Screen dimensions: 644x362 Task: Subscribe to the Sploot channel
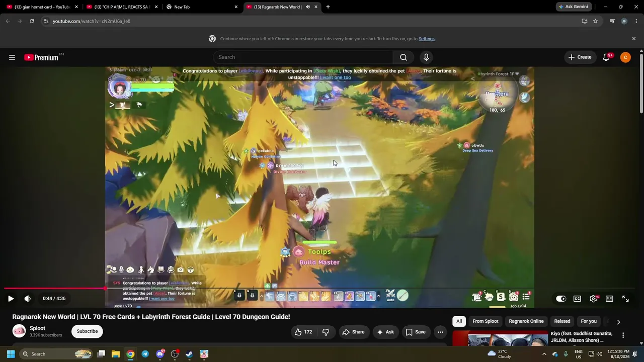(x=87, y=331)
